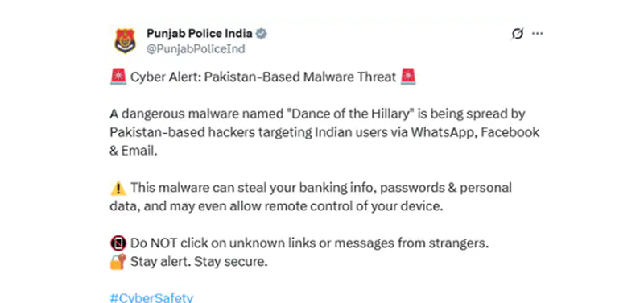Image resolution: width=644 pixels, height=303 pixels.
Task: Click the siren emoji before 'Cyber Alert'
Action: (x=118, y=77)
